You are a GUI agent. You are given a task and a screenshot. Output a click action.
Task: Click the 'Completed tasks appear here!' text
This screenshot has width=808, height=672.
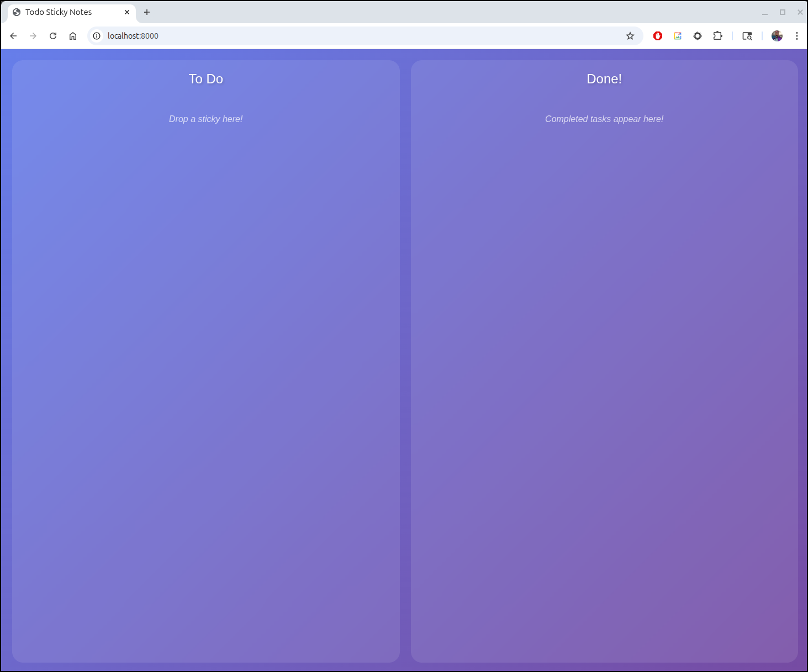click(604, 119)
